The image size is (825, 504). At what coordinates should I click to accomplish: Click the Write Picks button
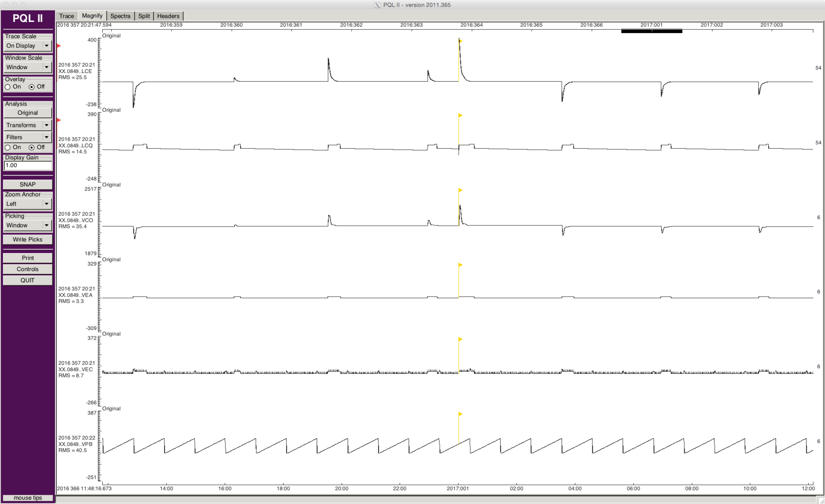click(27, 240)
